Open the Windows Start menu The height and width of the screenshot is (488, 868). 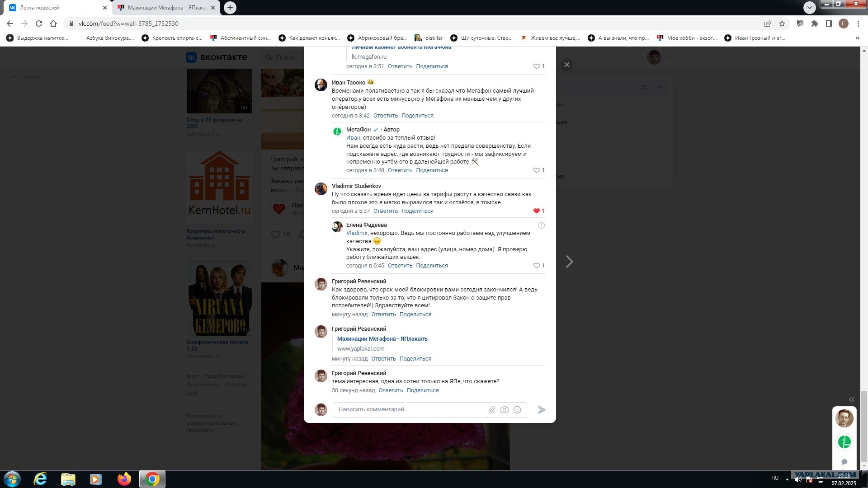[12, 479]
